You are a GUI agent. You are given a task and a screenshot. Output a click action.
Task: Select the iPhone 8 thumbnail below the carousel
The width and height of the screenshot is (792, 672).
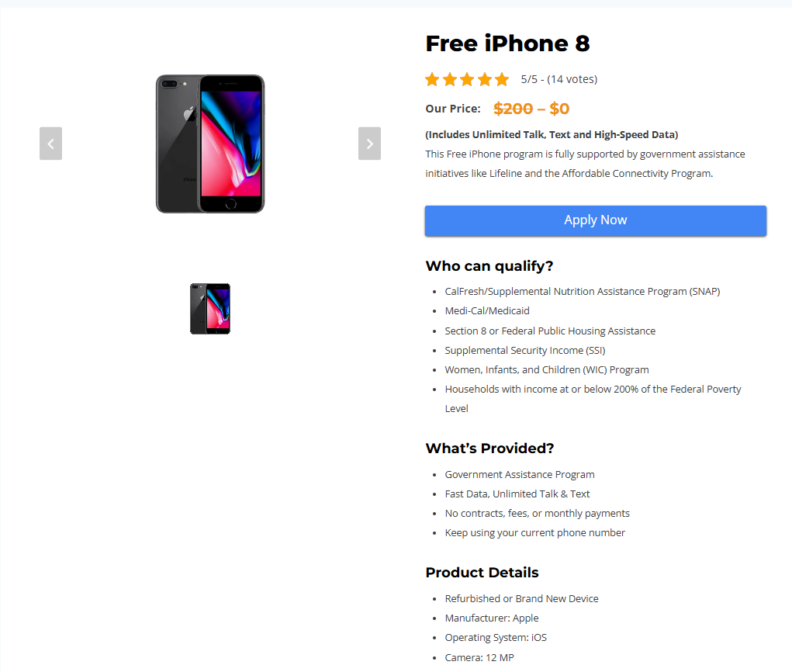pos(209,308)
